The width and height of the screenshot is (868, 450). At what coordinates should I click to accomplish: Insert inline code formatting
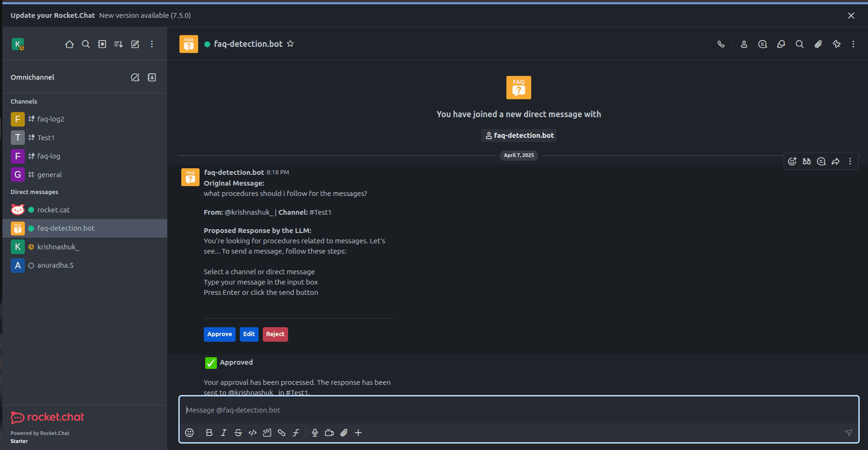pos(252,433)
